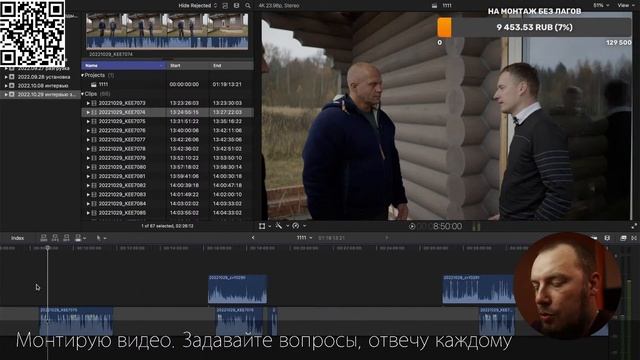Collapse the Clips group in browser

tap(83, 94)
